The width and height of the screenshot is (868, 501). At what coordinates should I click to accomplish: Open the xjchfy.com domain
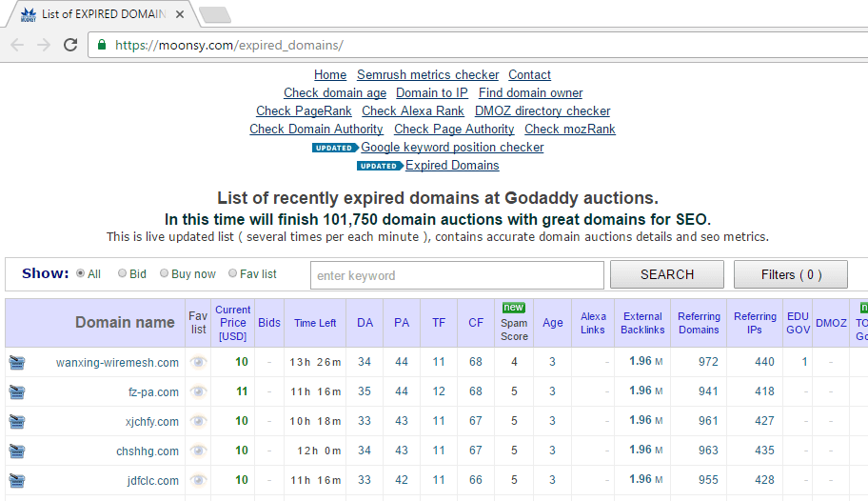pyautogui.click(x=151, y=421)
